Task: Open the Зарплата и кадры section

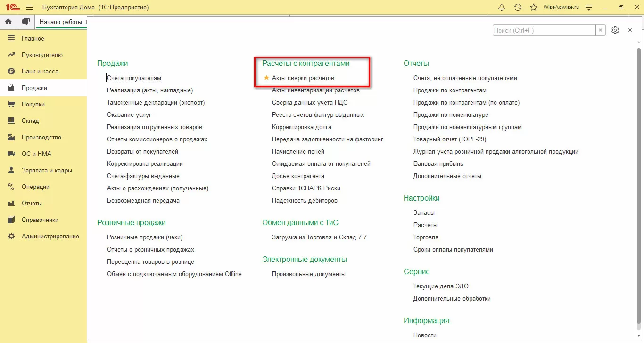Action: pos(43,170)
